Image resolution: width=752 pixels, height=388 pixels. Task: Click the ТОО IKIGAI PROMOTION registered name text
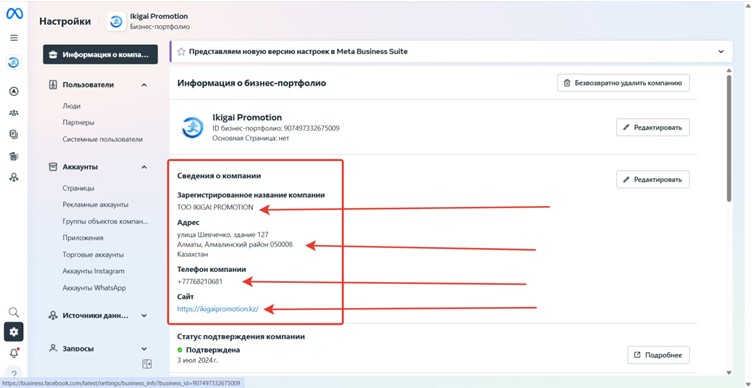[x=215, y=208]
